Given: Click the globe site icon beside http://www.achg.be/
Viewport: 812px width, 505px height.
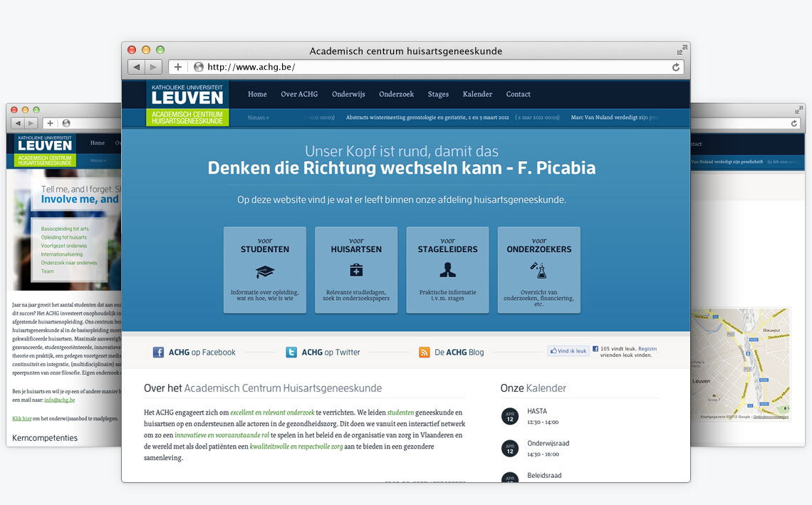Looking at the screenshot, I should [x=198, y=67].
